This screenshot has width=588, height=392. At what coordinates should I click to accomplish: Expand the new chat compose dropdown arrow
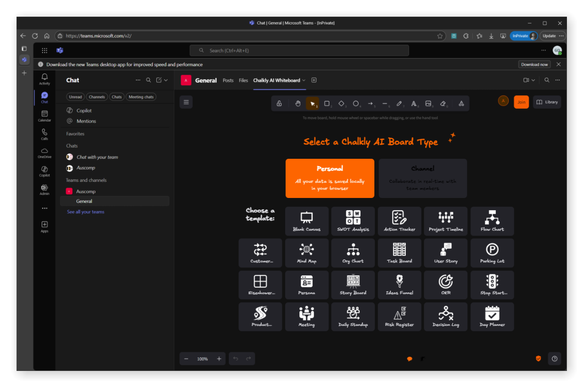point(166,80)
